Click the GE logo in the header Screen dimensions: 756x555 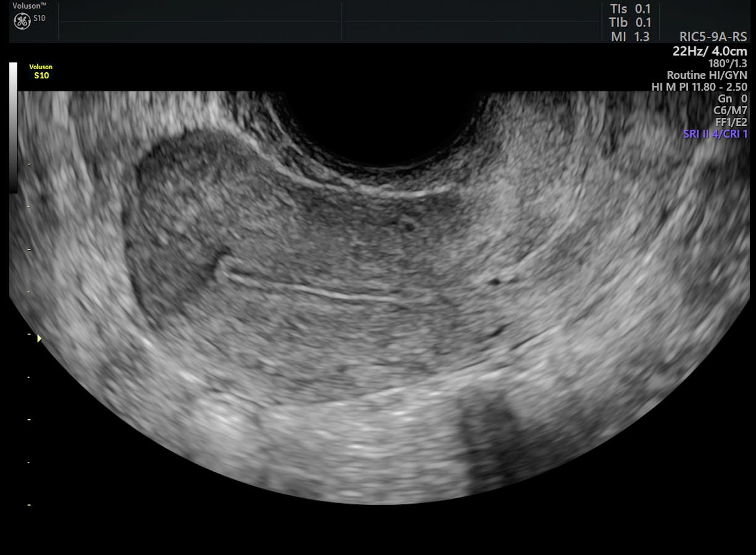pos(22,21)
